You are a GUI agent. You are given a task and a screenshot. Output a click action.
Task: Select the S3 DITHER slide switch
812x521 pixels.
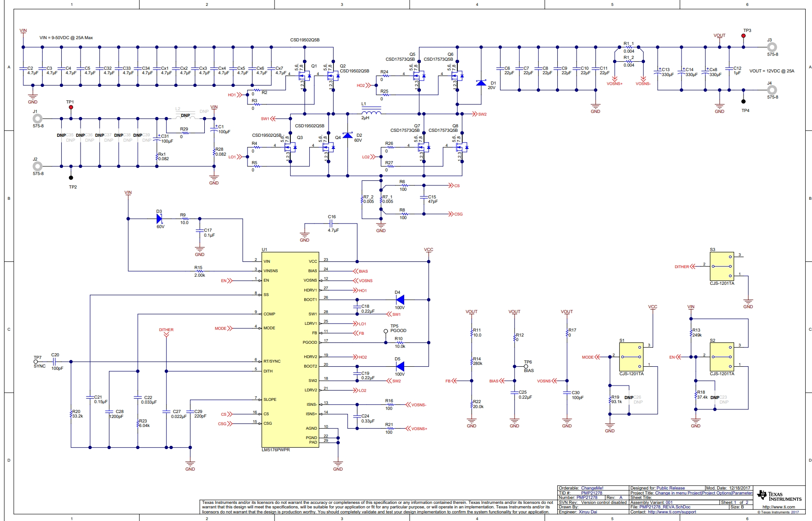[x=722, y=266]
